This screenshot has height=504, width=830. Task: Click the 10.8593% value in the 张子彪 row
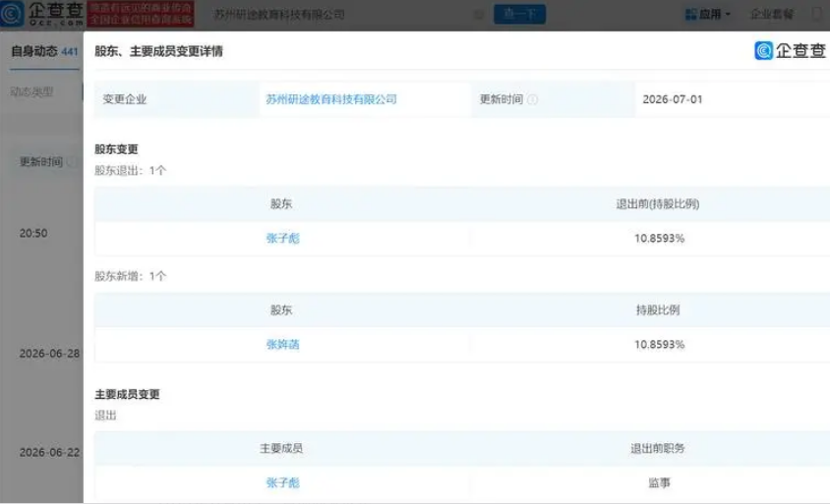pos(659,239)
